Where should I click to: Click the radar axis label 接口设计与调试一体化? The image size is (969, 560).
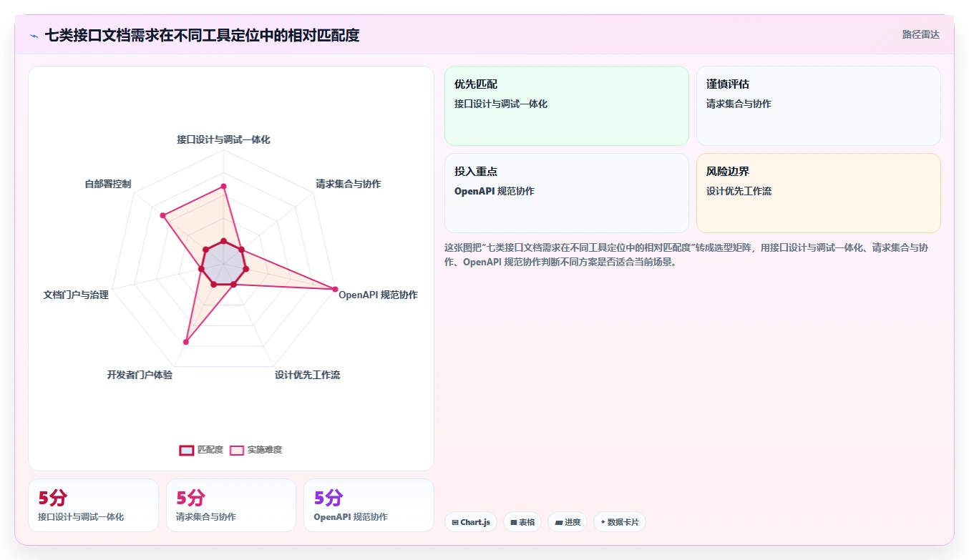(x=224, y=139)
